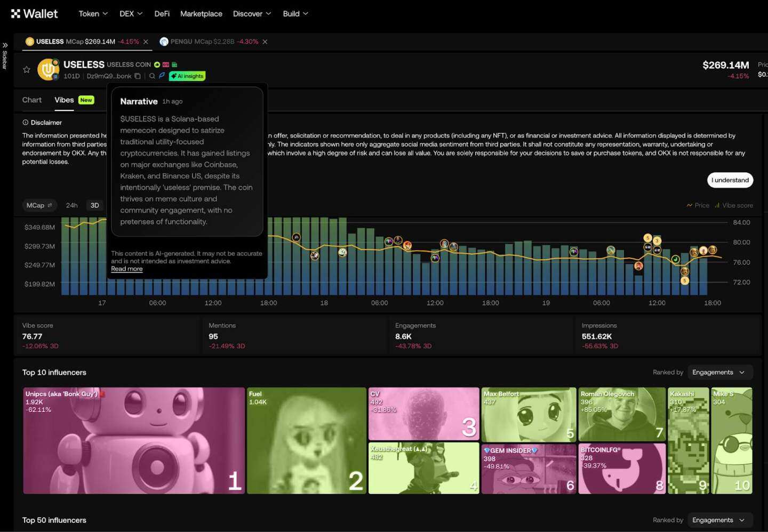The height and width of the screenshot is (532, 768).
Task: Copy the Dz9mQ9...bonk contract address
Action: tap(138, 76)
